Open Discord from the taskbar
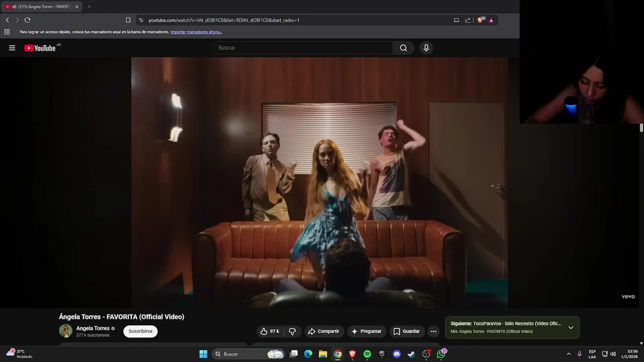Viewport: 644px width, 362px height. pyautogui.click(x=397, y=354)
